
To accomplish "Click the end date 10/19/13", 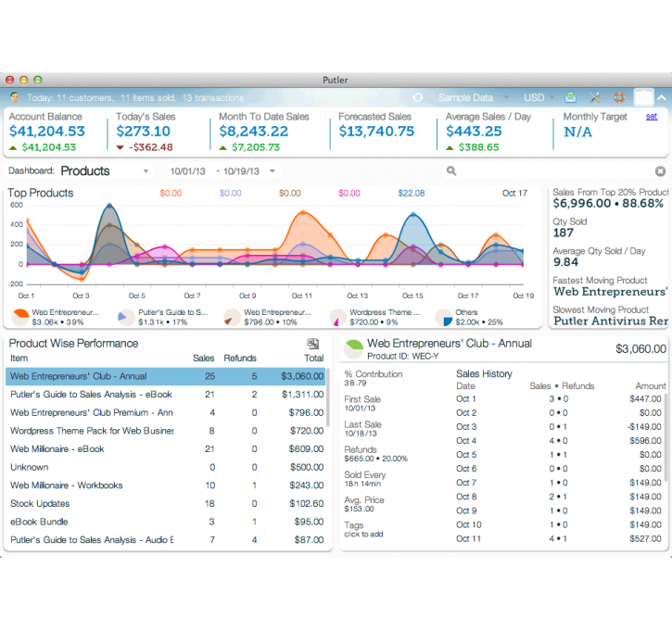I will 241,171.
